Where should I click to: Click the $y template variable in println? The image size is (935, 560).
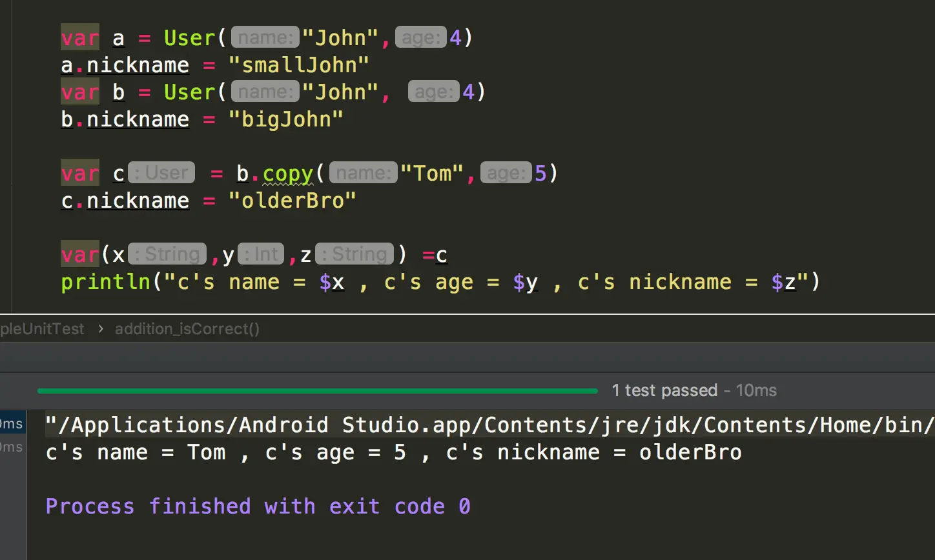point(526,282)
